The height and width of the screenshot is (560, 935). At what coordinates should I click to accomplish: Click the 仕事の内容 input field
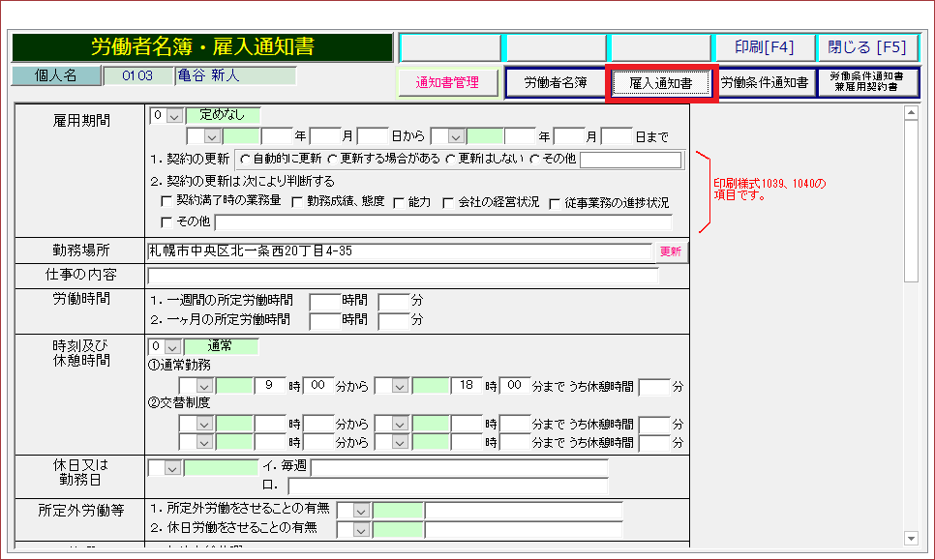[x=402, y=276]
